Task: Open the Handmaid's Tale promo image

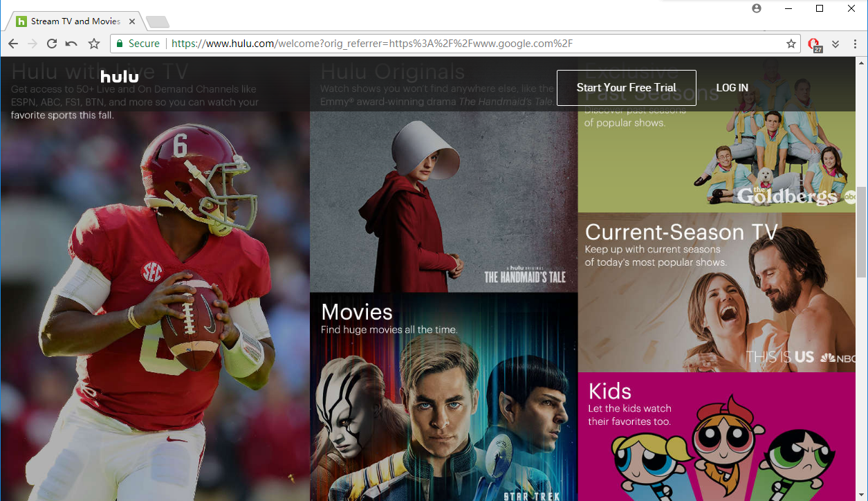Action: 443,201
